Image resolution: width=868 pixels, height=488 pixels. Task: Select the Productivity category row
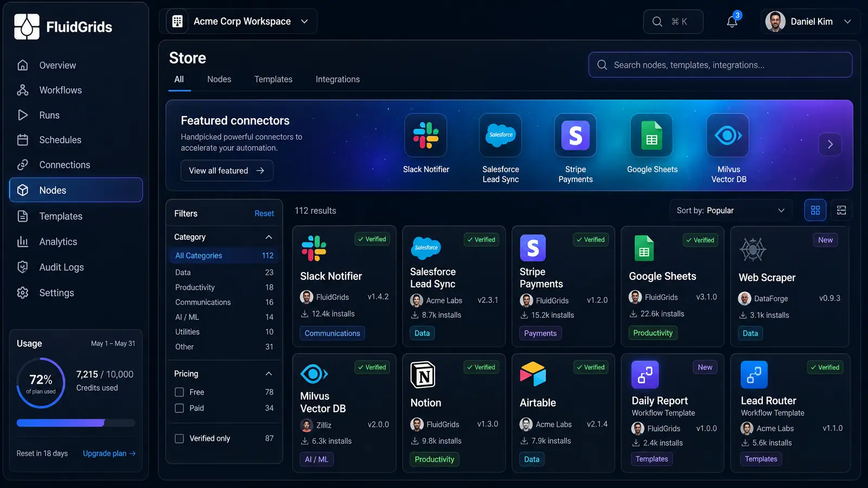tap(224, 287)
